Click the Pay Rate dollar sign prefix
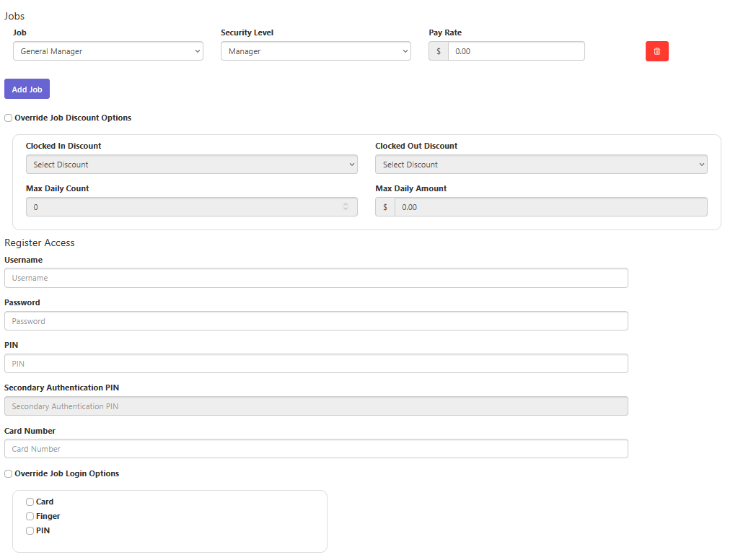The height and width of the screenshot is (560, 756). click(x=439, y=51)
